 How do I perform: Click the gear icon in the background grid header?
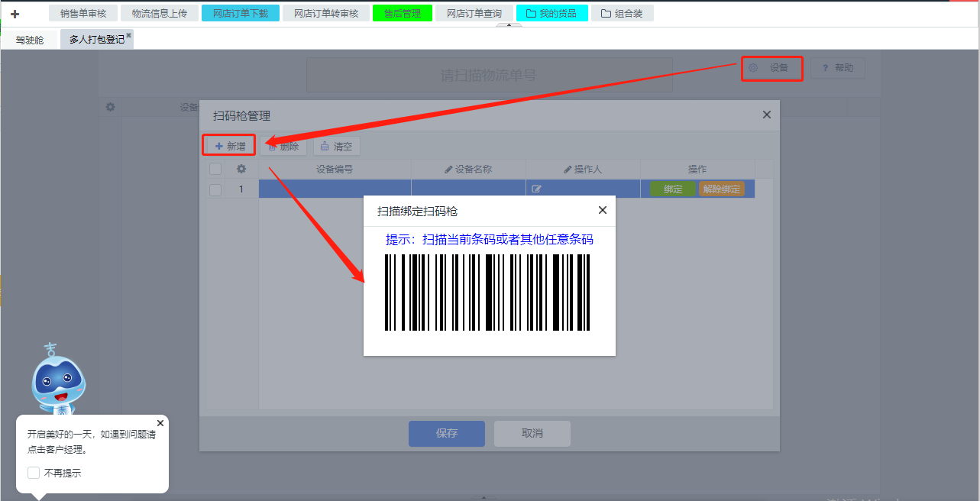(110, 108)
